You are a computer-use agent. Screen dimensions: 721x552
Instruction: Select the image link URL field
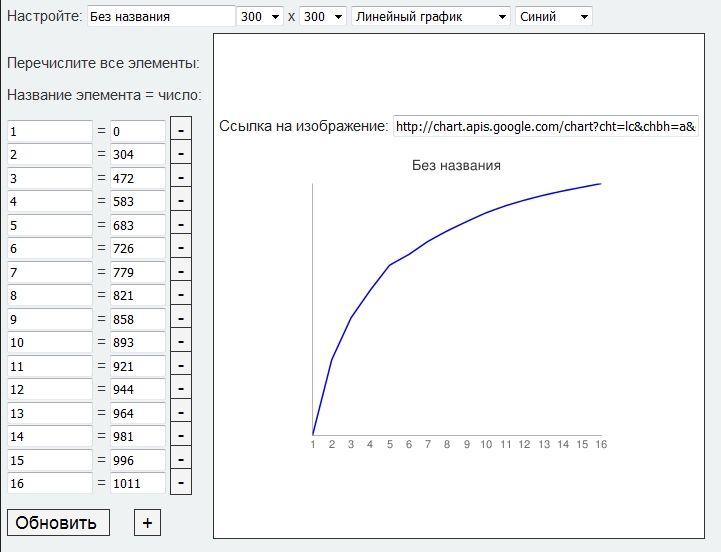tap(545, 127)
